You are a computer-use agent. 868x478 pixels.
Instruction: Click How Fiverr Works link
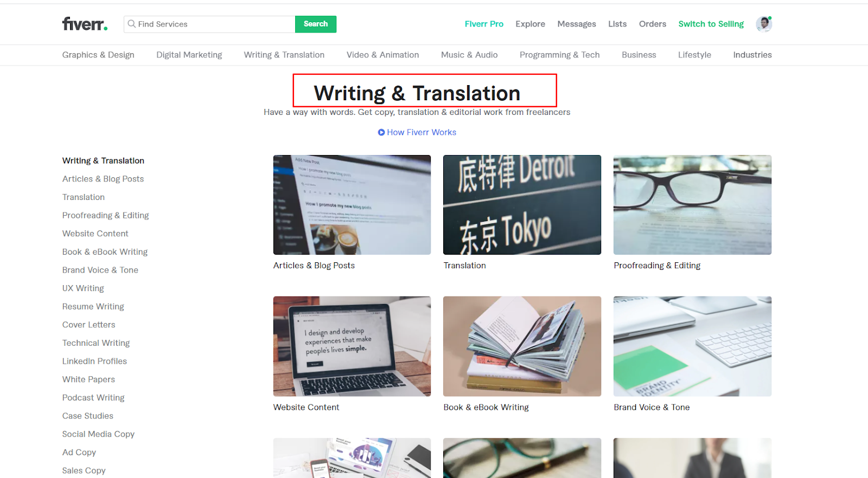point(422,132)
